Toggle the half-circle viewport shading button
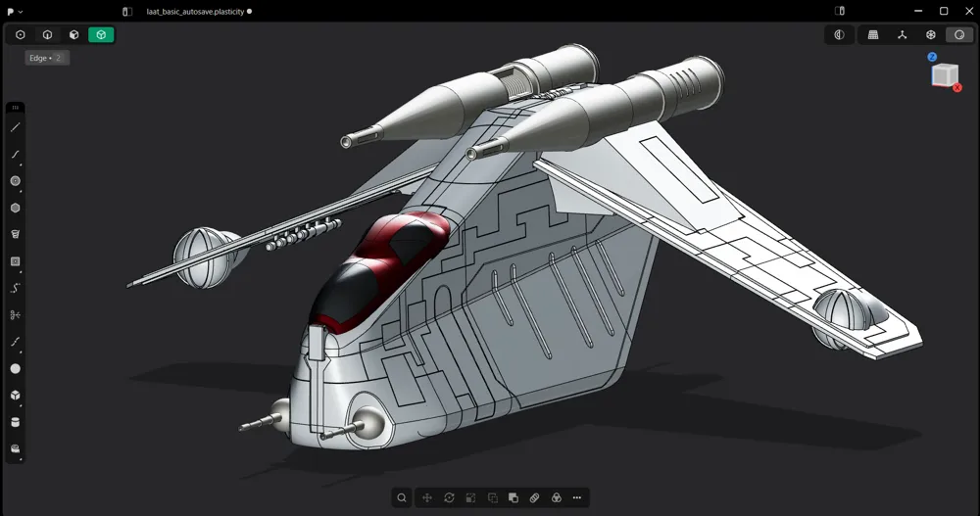The height and width of the screenshot is (516, 980). point(840,35)
